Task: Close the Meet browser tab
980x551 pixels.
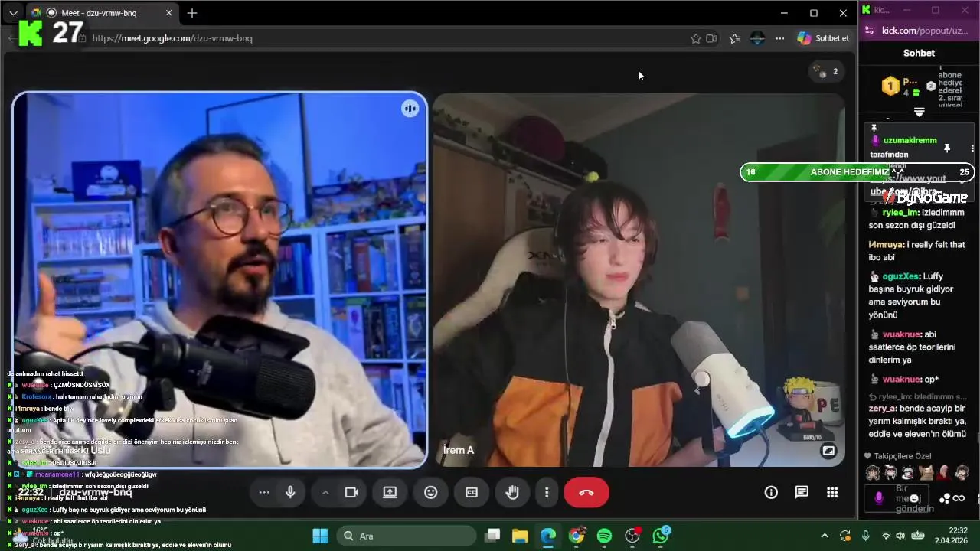Action: (169, 13)
